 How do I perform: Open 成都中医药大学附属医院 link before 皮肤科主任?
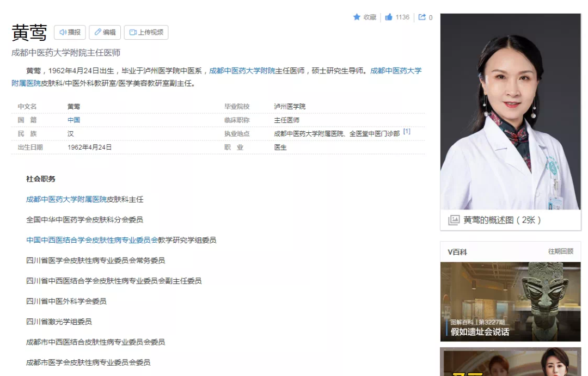(66, 200)
